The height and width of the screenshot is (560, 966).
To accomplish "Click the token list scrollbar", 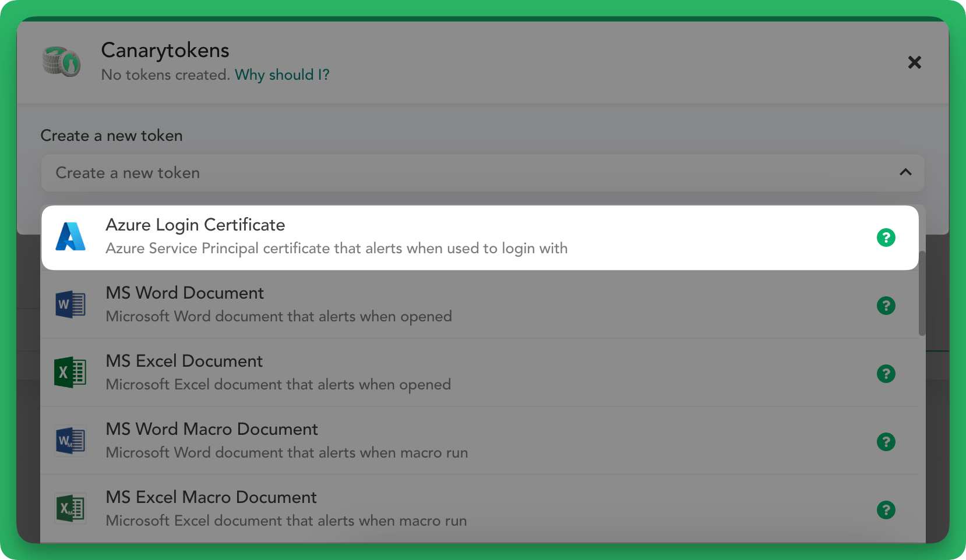I will tap(922, 293).
